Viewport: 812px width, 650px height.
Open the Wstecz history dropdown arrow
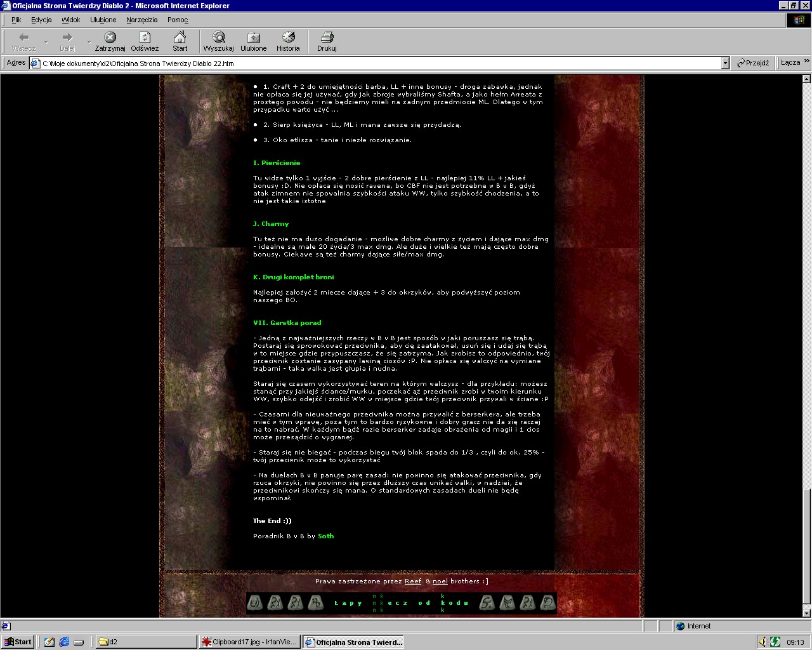point(46,43)
